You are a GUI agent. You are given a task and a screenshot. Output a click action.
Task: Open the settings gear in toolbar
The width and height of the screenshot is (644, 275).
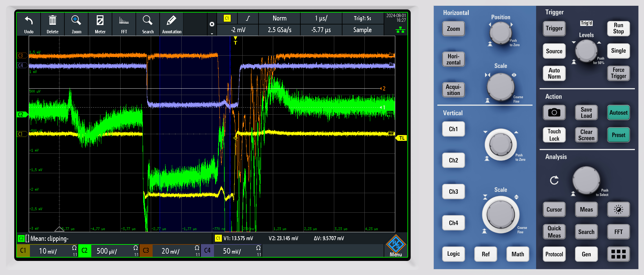coord(212,24)
